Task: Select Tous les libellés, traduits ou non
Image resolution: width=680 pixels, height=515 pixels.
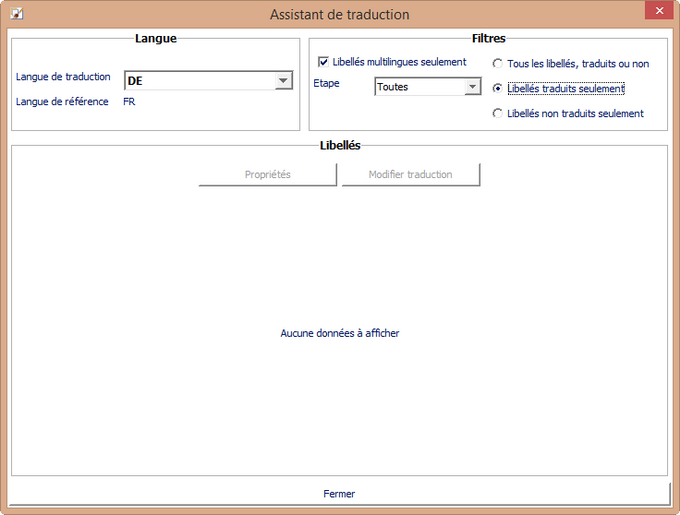Action: tap(498, 64)
